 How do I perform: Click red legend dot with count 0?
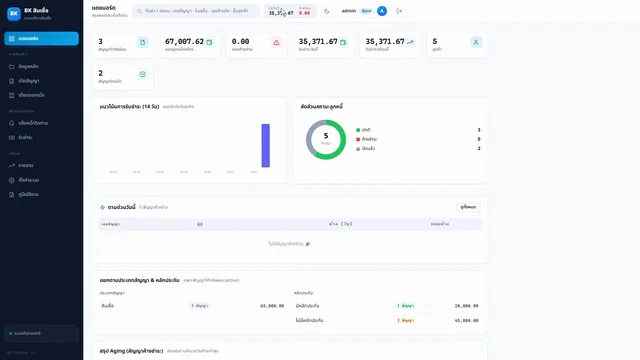358,139
